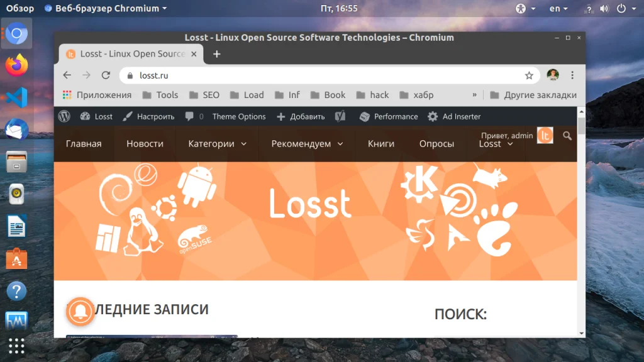Click Обзор activities button

tap(19, 8)
